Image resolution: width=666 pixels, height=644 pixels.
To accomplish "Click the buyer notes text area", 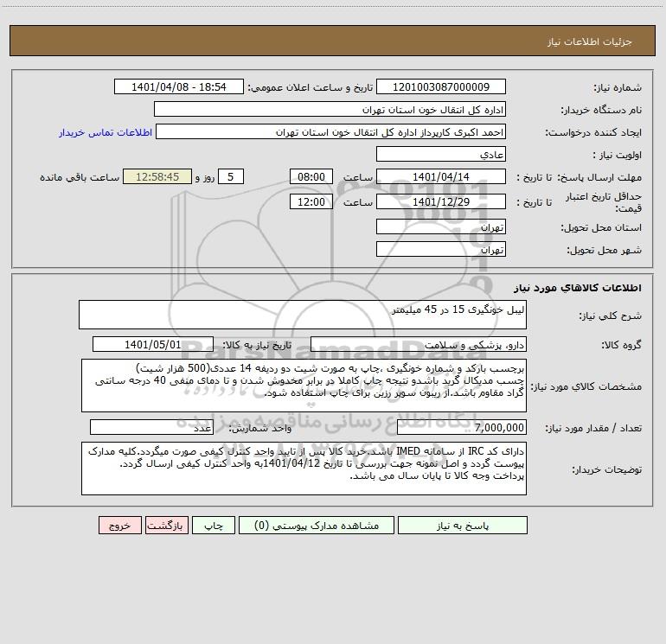I will click(x=304, y=469).
